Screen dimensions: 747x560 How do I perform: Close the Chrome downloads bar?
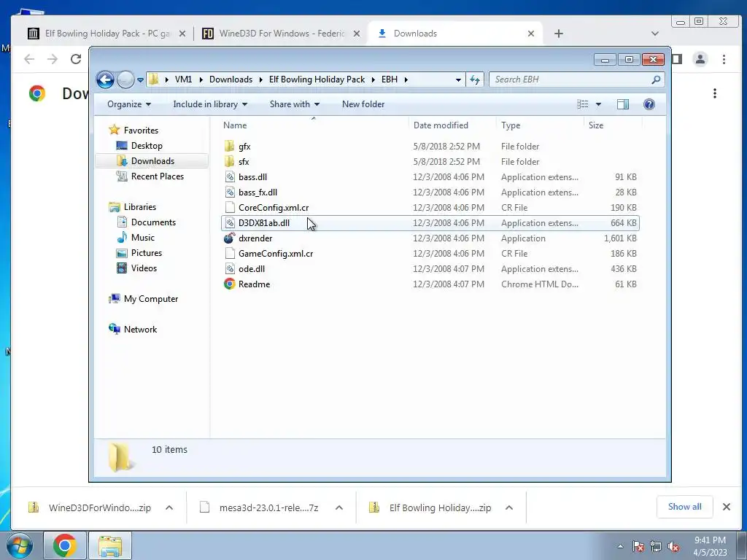[727, 507]
